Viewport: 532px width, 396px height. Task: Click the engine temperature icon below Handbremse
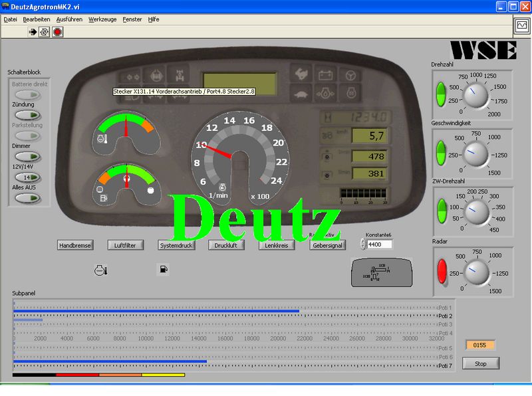[x=101, y=270]
